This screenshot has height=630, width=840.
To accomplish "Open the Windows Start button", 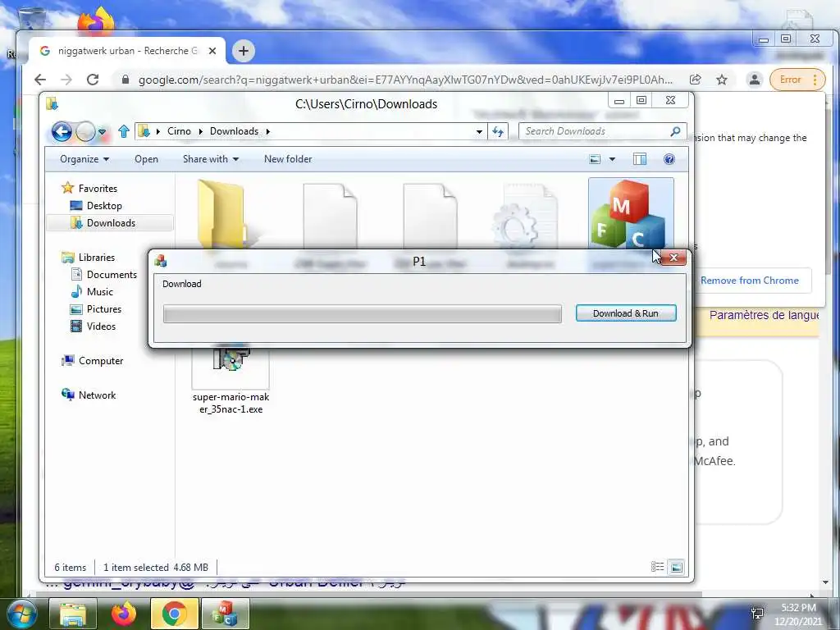I will [21, 614].
